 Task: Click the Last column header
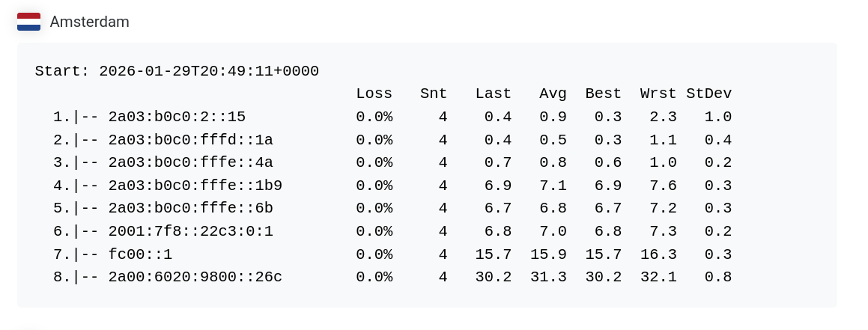click(x=494, y=94)
